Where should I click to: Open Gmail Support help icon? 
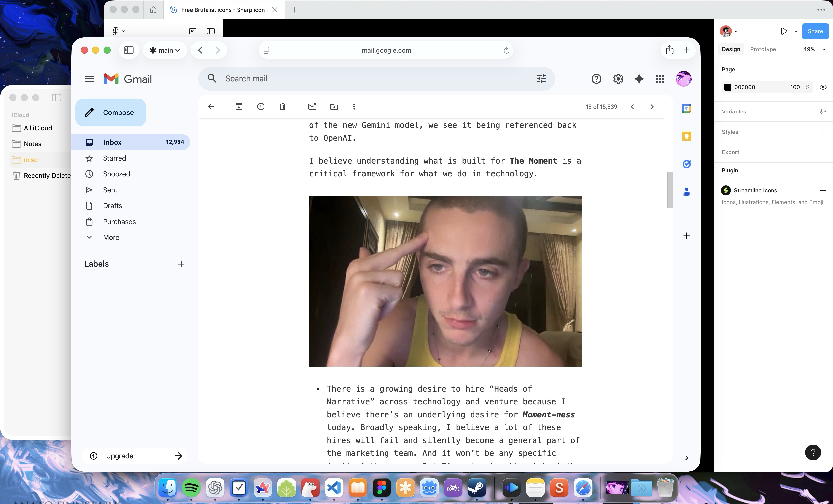[596, 79]
